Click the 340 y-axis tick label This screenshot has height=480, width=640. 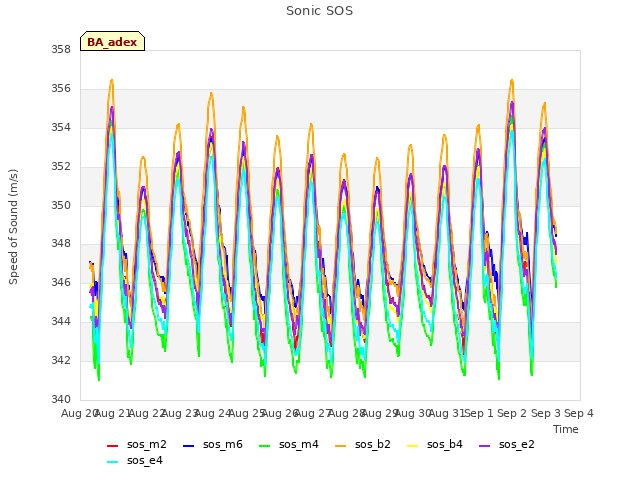point(61,399)
